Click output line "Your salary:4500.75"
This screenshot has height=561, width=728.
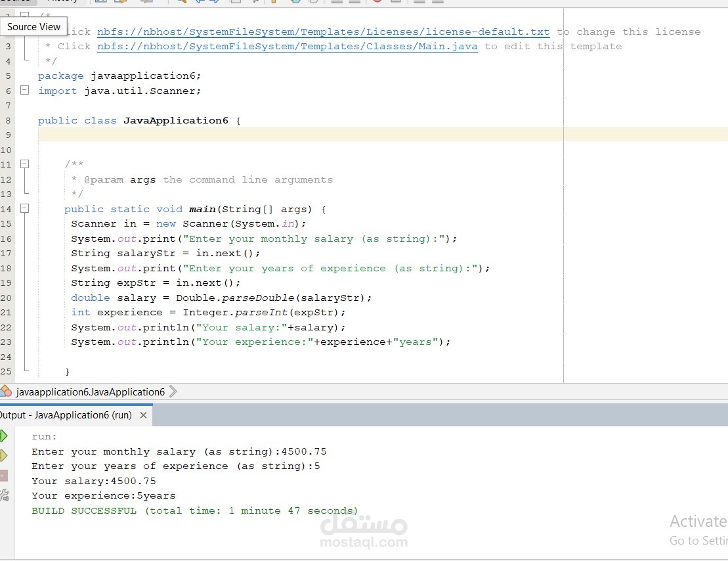[x=94, y=481]
